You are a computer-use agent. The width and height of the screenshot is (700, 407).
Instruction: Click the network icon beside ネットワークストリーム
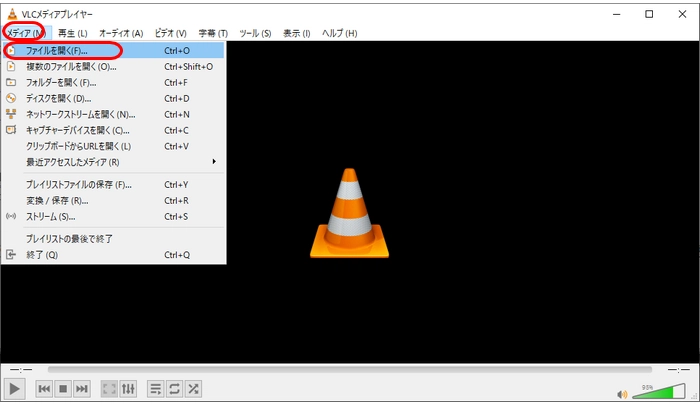point(11,114)
